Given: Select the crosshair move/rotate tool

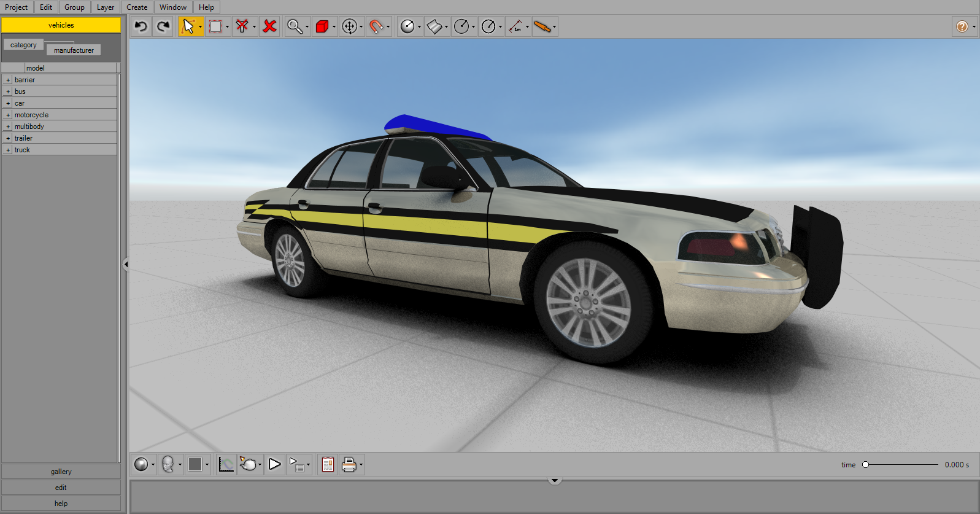Looking at the screenshot, I should [x=349, y=26].
